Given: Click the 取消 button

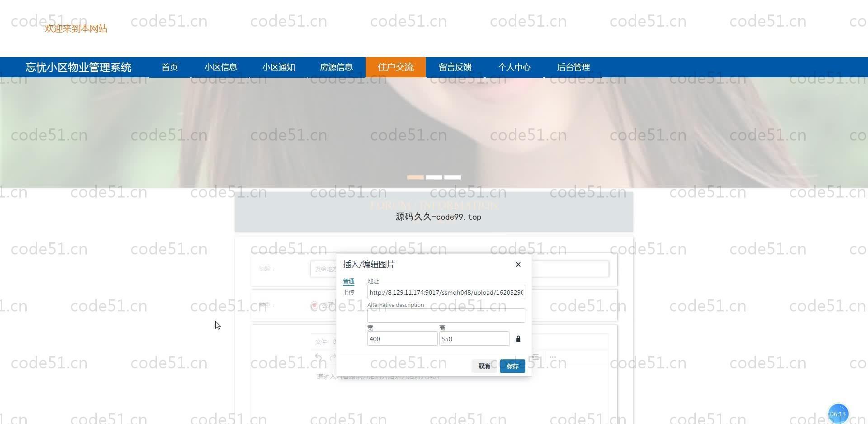Looking at the screenshot, I should click(x=484, y=366).
